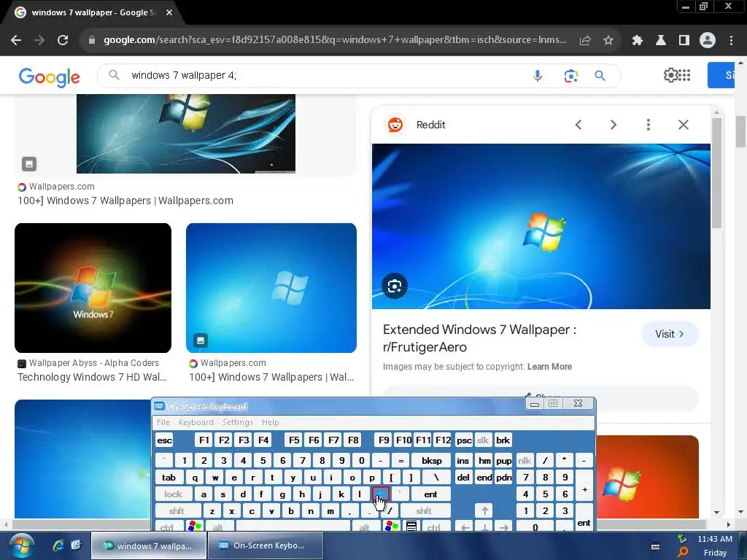The image size is (747, 560).
Task: Click the Google logo
Action: click(x=49, y=77)
